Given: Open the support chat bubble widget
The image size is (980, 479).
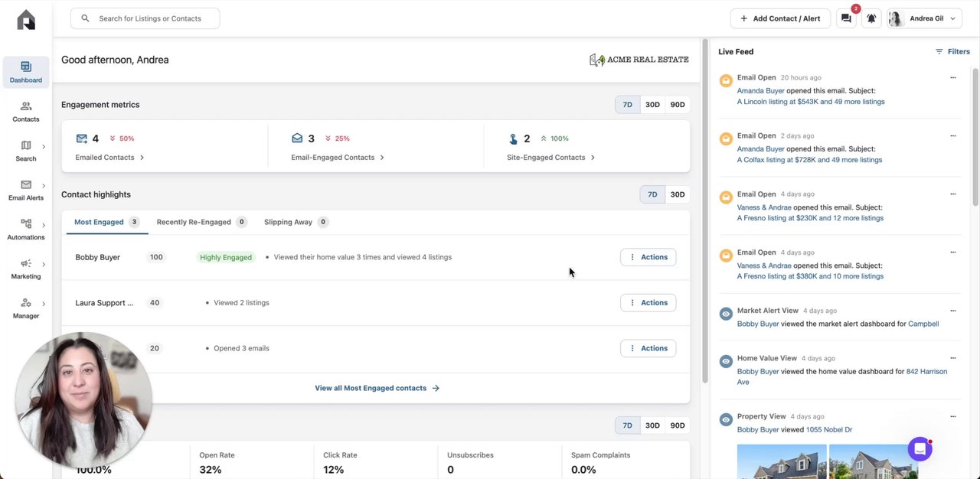Looking at the screenshot, I should [920, 449].
